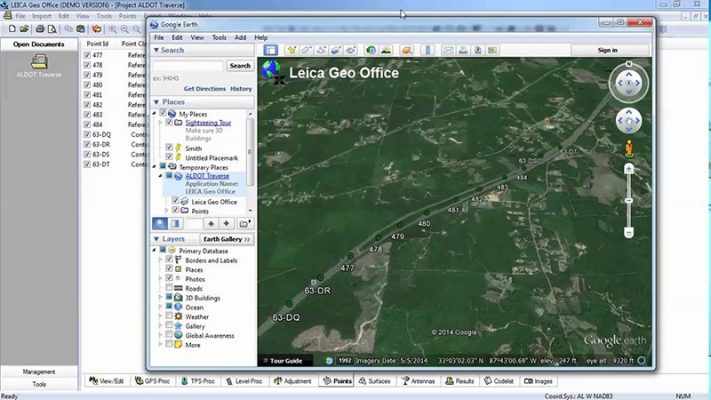Screen dimensions: 711x400
Task: Click the places panel split-view icon
Action: [x=175, y=224]
